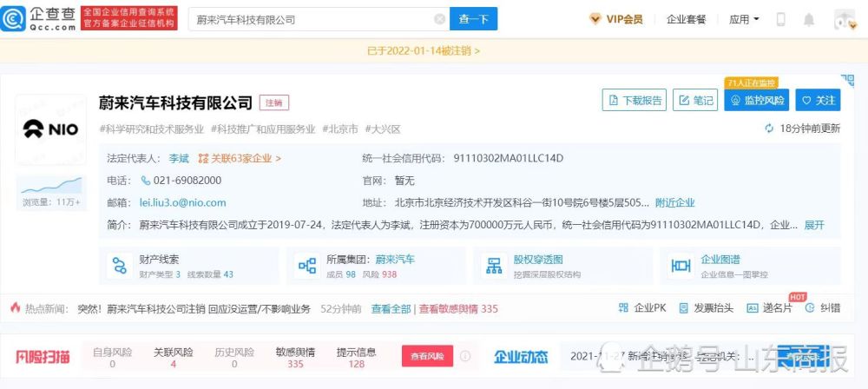This screenshot has height=389, width=868.
Task: Open VIP会员 membership page
Action: click(616, 19)
